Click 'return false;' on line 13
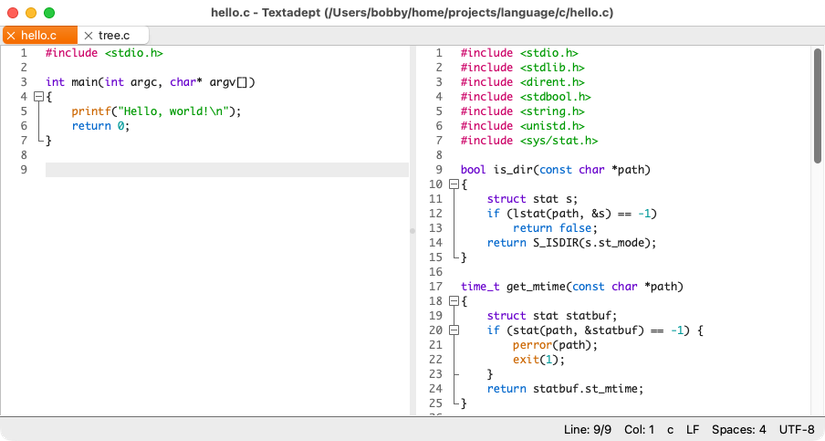Screen dimensions: 825x441 pyautogui.click(x=555, y=228)
